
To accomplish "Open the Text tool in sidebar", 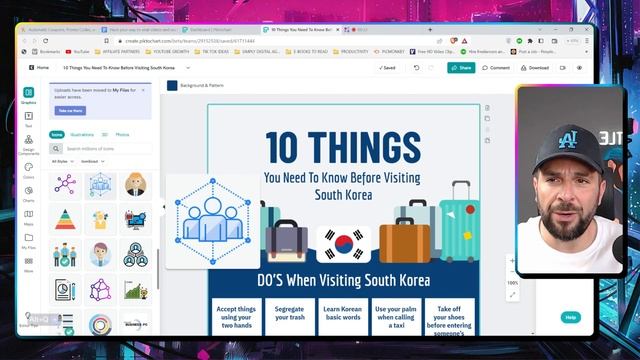I will tap(29, 119).
